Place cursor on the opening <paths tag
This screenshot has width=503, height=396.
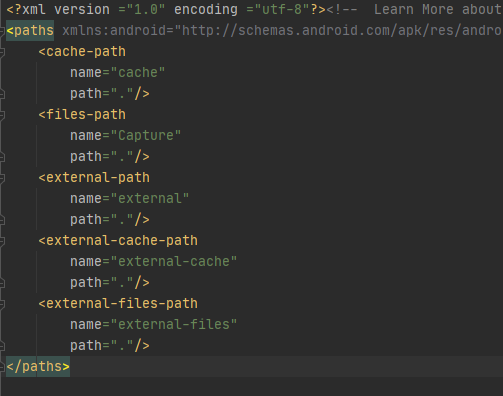[x=30, y=31]
